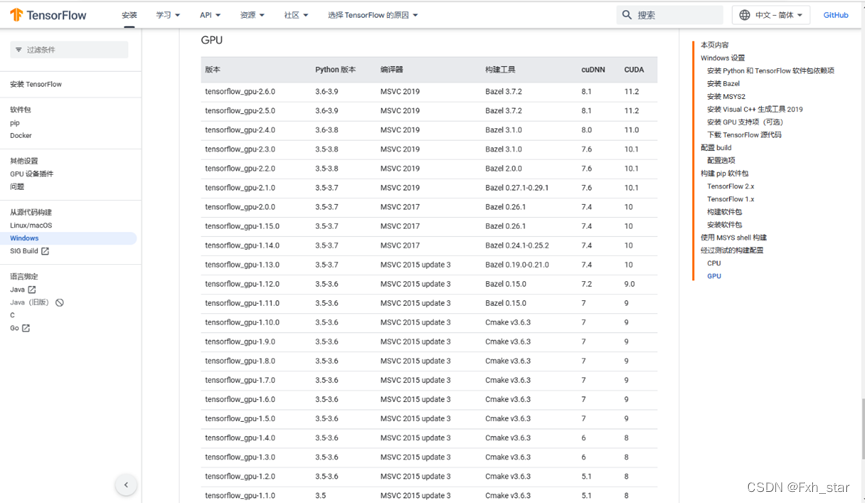Jump to CPU in page contents
Image resolution: width=865 pixels, height=503 pixels.
point(714,263)
